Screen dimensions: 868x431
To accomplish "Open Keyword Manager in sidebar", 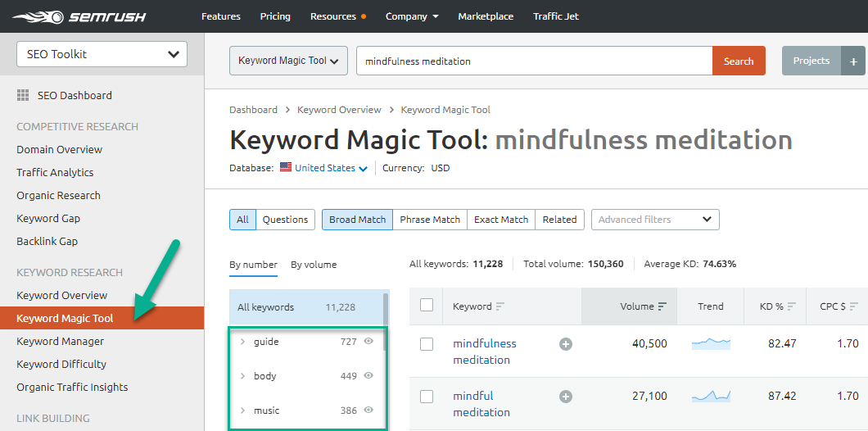I will click(x=60, y=341).
